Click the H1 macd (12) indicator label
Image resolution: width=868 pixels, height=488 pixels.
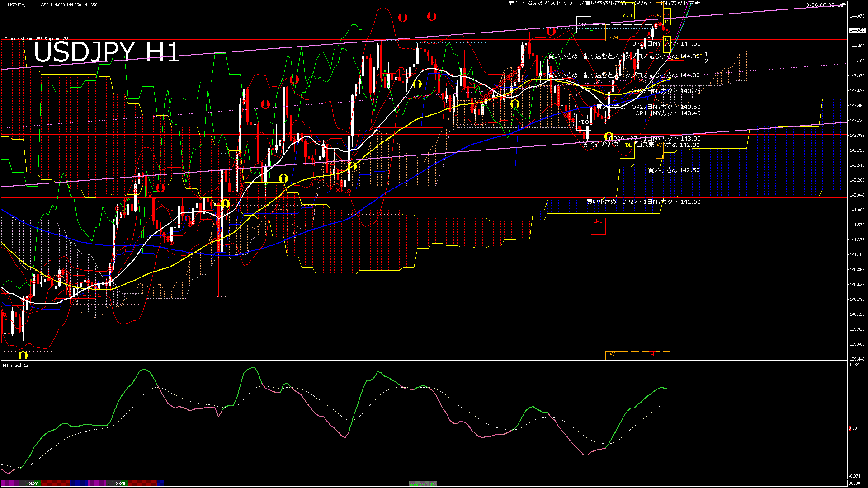(17, 365)
